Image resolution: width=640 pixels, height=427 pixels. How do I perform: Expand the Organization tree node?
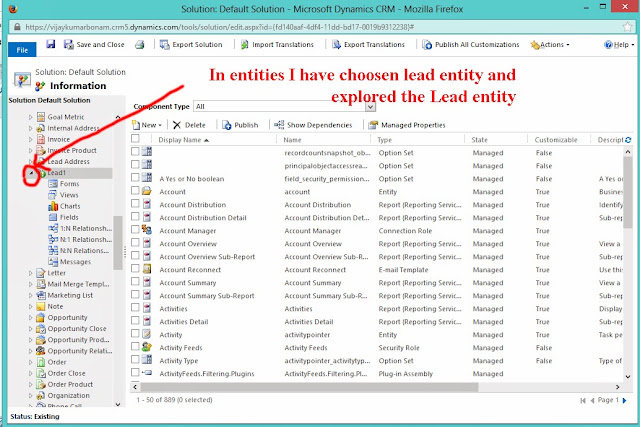[x=31, y=396]
